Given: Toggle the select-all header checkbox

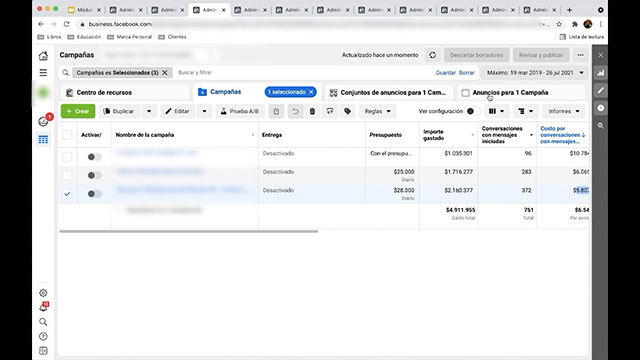Looking at the screenshot, I should coord(67,135).
